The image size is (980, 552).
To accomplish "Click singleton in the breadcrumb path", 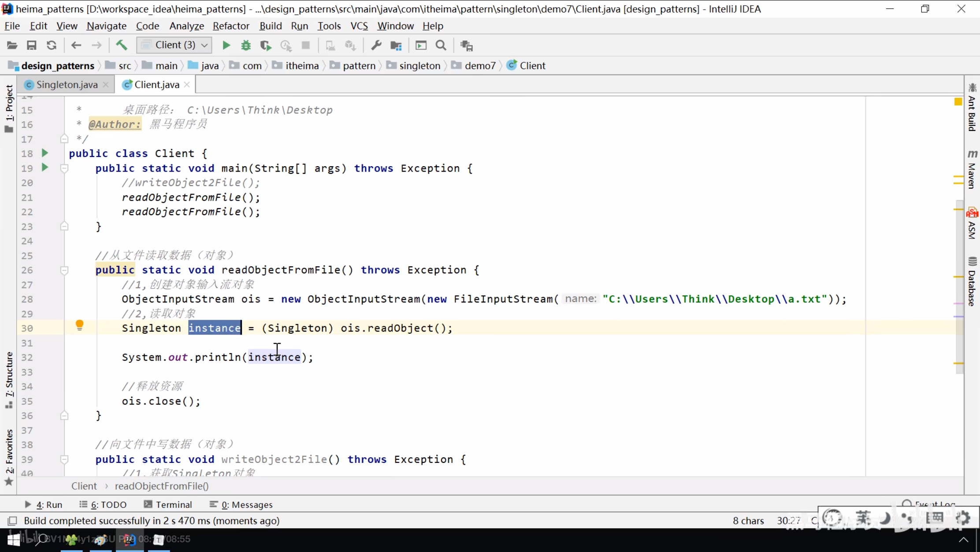I will click(x=419, y=66).
